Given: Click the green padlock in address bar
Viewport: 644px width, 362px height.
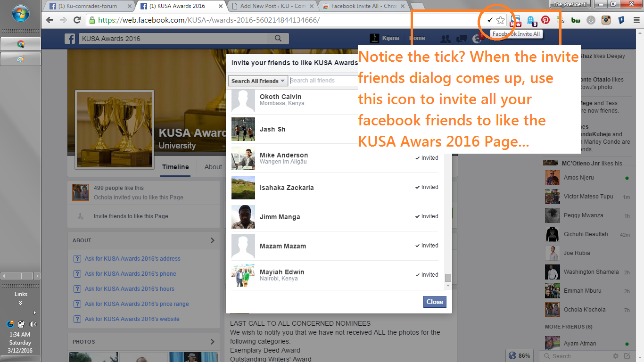Looking at the screenshot, I should (92, 20).
